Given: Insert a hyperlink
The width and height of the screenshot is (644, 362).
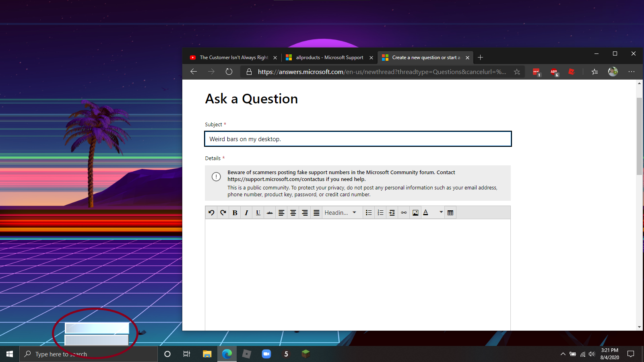Looking at the screenshot, I should point(404,213).
